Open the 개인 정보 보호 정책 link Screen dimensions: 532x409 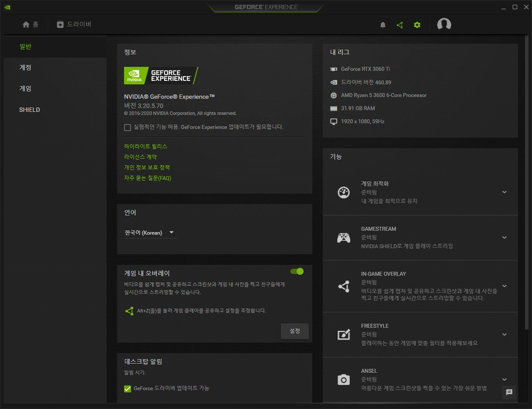pyautogui.click(x=147, y=167)
